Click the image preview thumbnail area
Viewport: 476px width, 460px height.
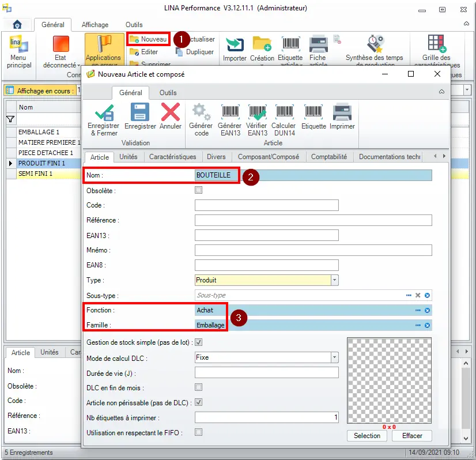(389, 380)
